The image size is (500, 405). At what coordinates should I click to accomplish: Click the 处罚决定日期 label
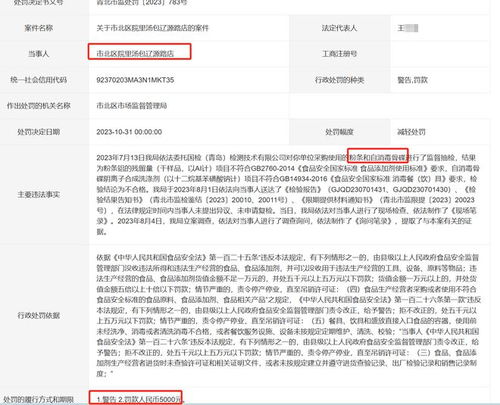click(x=38, y=132)
